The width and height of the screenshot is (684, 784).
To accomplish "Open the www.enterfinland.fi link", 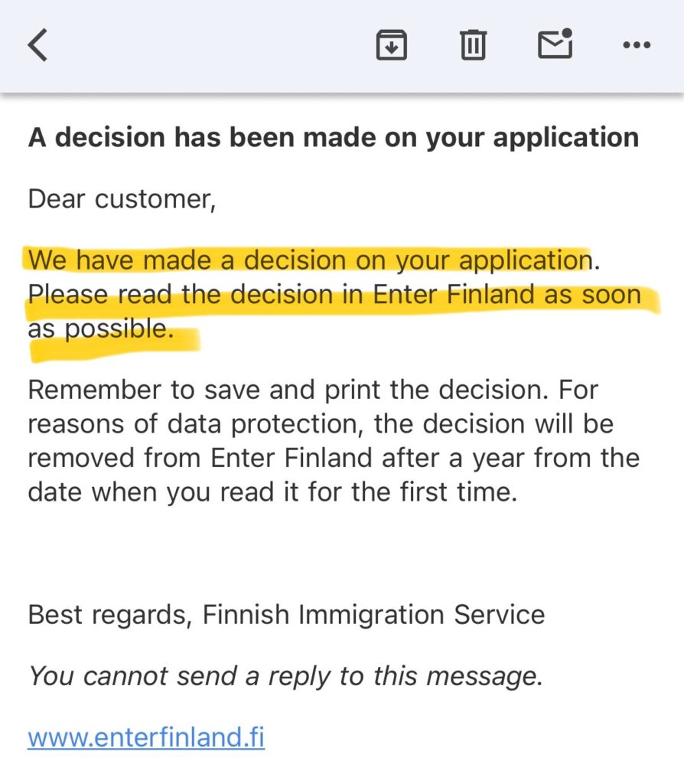I will pos(146,738).
